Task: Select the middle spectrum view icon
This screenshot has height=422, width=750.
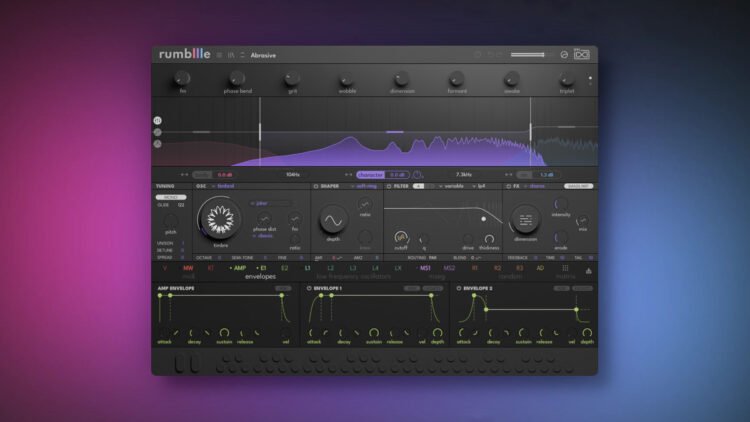Action: point(157,132)
